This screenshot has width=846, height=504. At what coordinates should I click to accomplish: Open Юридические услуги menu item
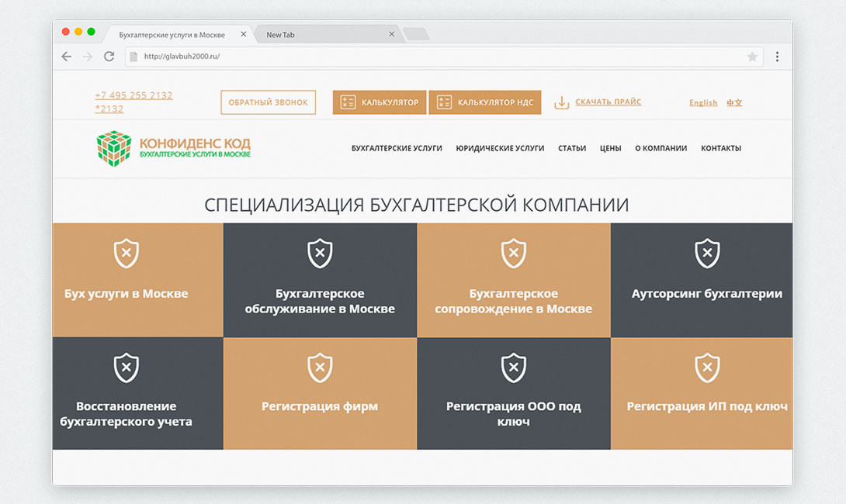[500, 148]
